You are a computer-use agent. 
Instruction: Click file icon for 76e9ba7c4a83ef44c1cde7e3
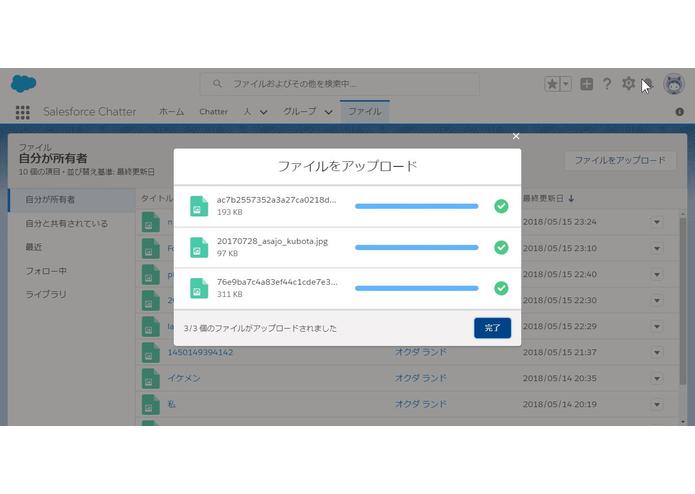[x=199, y=288]
